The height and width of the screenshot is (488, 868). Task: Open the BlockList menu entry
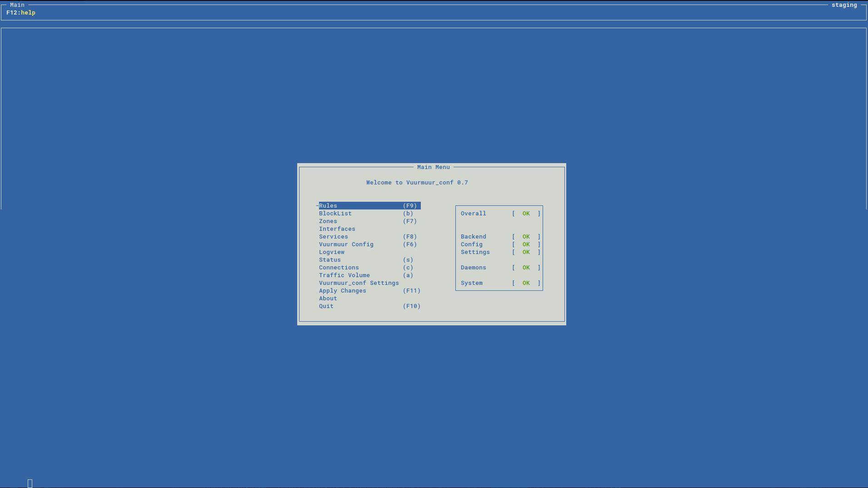[369, 214]
